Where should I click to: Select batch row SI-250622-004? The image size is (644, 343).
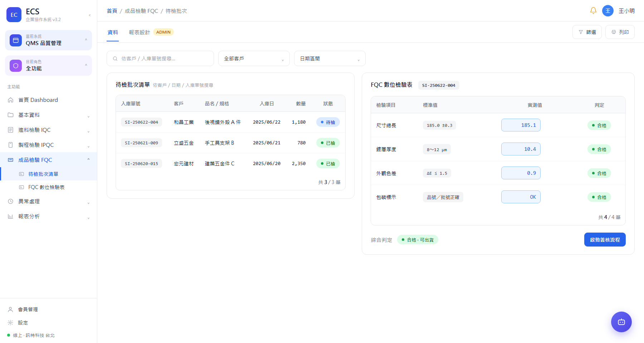(230, 122)
